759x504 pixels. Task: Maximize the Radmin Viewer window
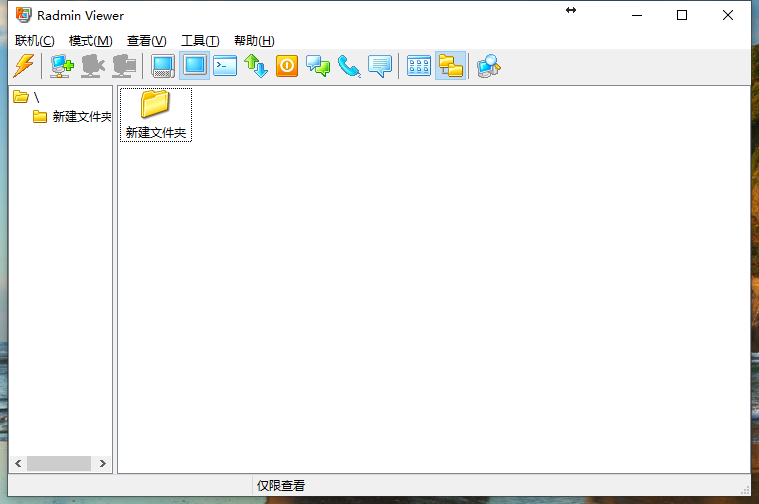[682, 15]
